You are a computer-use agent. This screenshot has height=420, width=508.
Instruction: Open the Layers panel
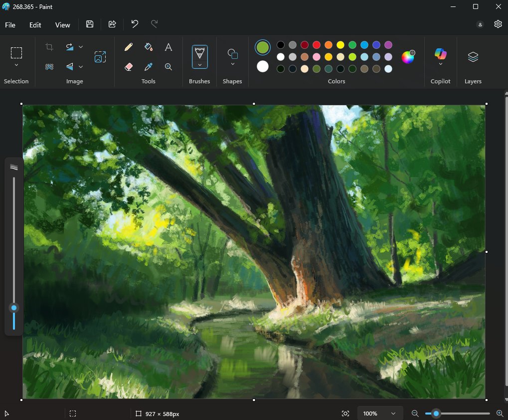click(473, 57)
